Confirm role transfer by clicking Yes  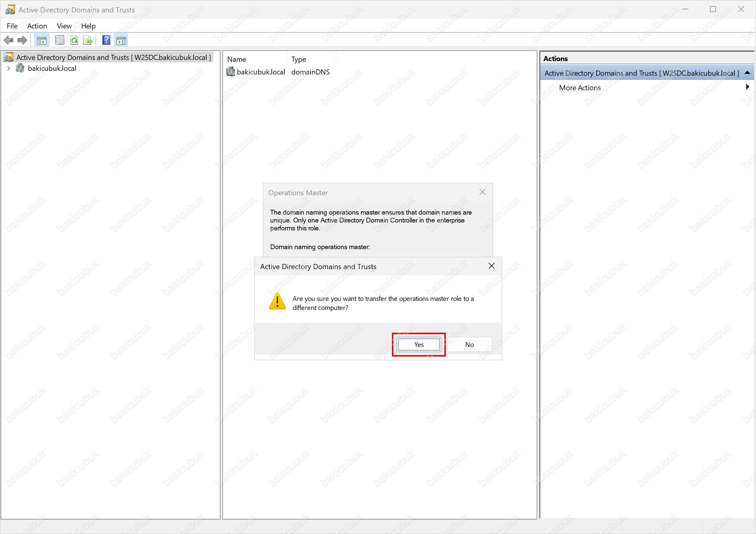coord(419,344)
